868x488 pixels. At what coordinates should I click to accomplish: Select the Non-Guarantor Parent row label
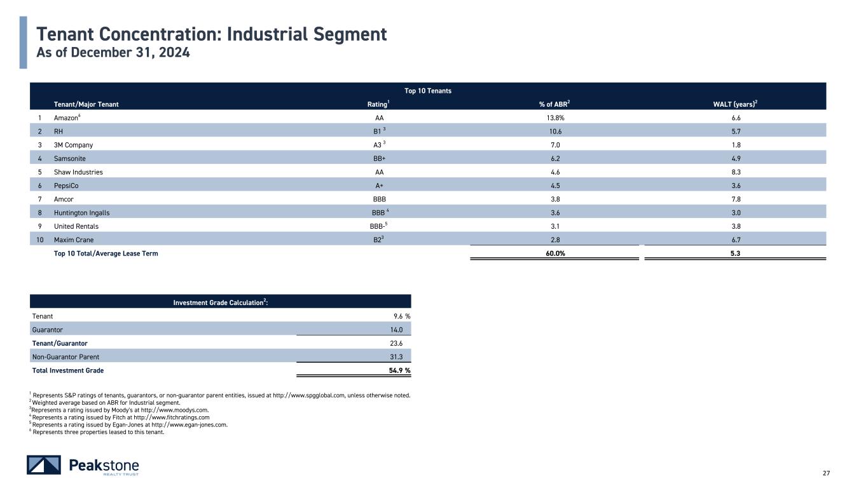pyautogui.click(x=65, y=356)
